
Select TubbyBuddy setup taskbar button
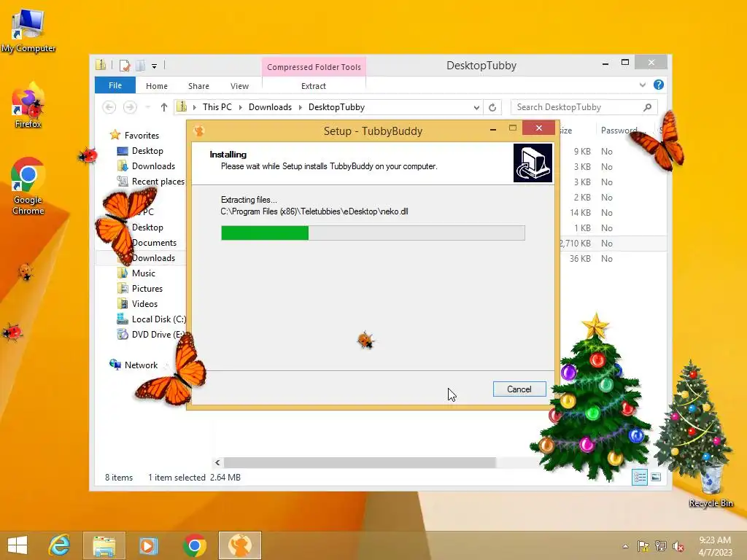(240, 545)
